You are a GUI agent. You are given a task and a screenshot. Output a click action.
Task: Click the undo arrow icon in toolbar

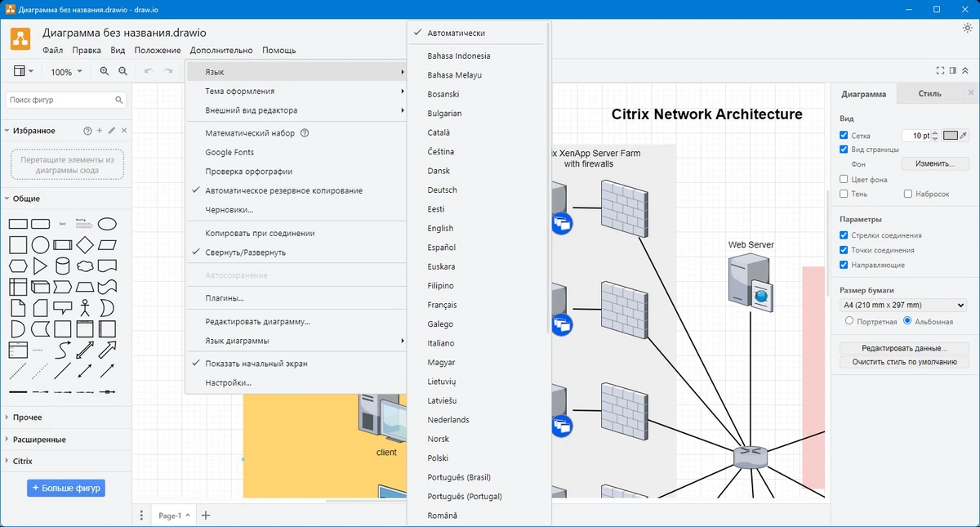click(x=149, y=71)
